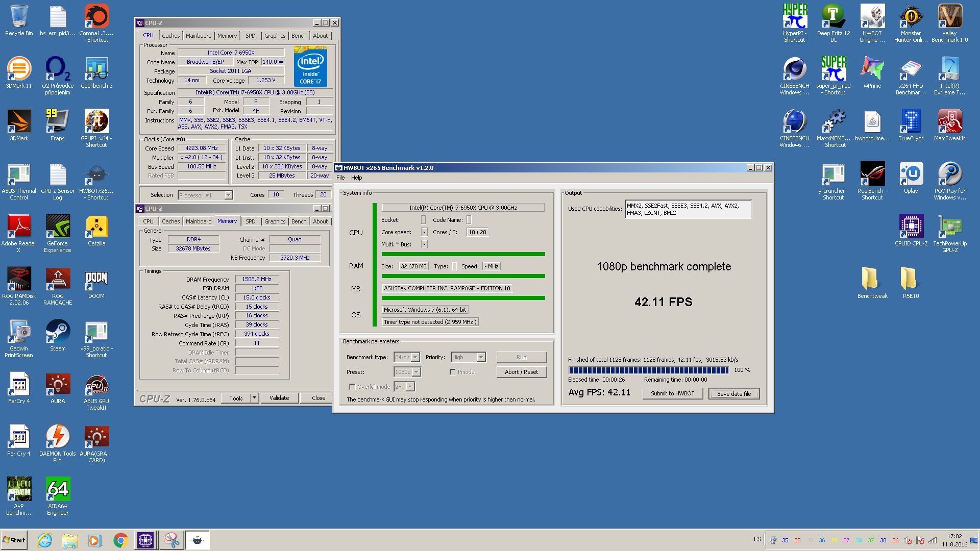The image size is (980, 551).
Task: Open x264 FHD Benchmark icon
Action: (911, 76)
